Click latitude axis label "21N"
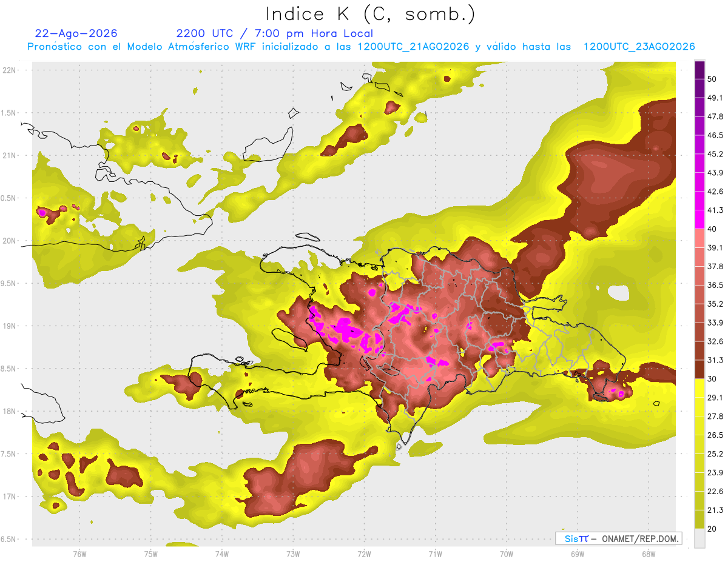 [8, 155]
